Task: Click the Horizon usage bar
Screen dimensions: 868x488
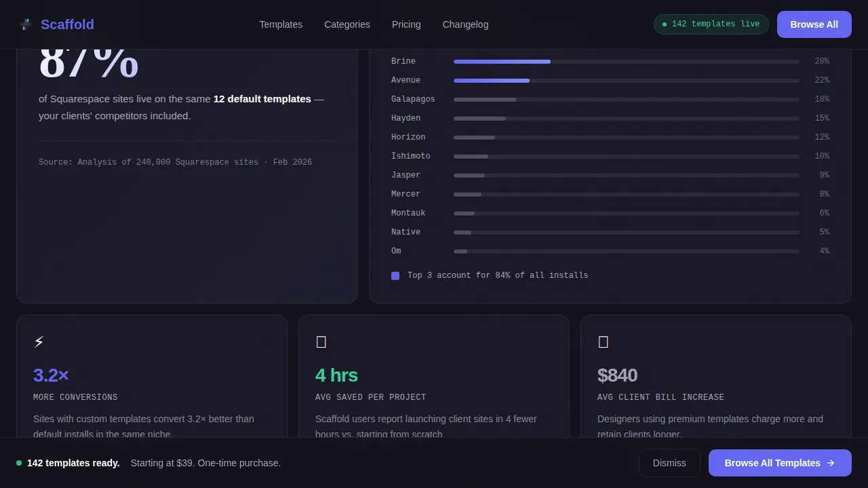Action: click(627, 138)
